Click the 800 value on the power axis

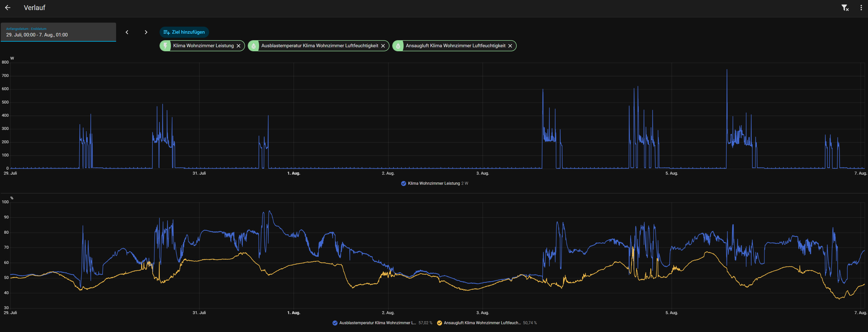click(5, 62)
